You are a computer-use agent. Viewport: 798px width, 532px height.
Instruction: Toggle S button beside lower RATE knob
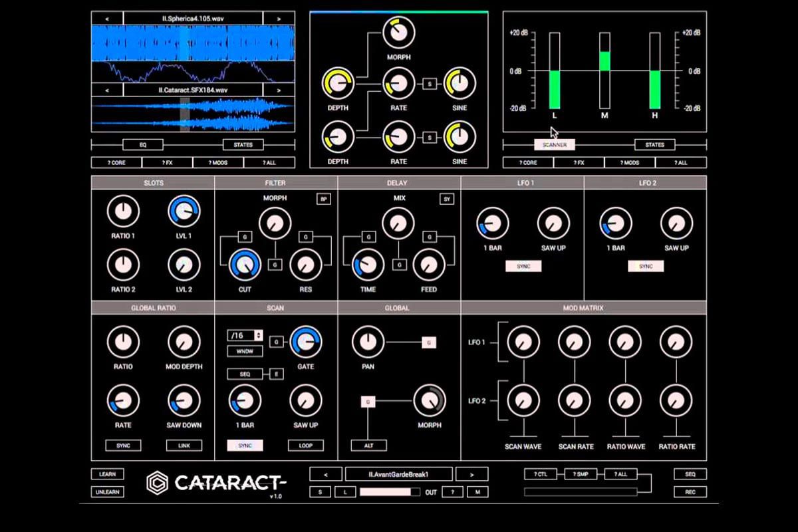430,138
